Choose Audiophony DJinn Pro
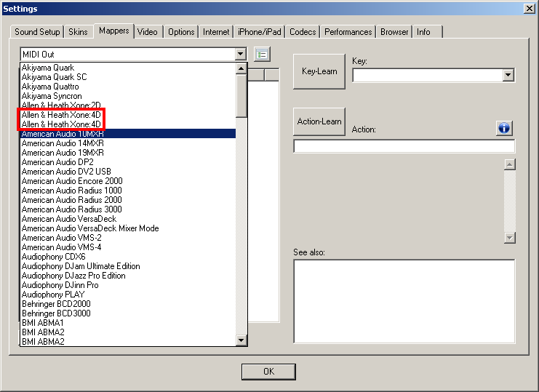Screen dimensions: 539x392 point(128,285)
